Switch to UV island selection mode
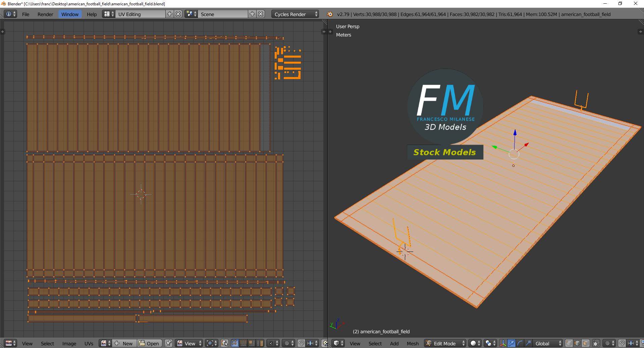Image resolution: width=644 pixels, height=348 pixels. (260, 343)
